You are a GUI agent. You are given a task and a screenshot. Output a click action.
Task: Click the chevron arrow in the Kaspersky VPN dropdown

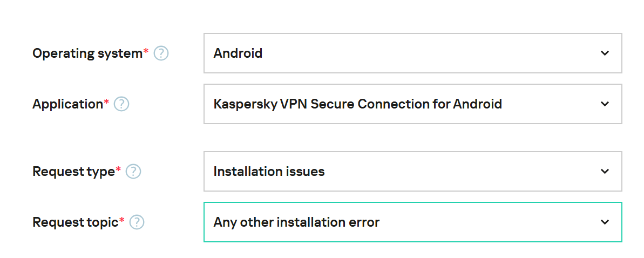pos(605,104)
